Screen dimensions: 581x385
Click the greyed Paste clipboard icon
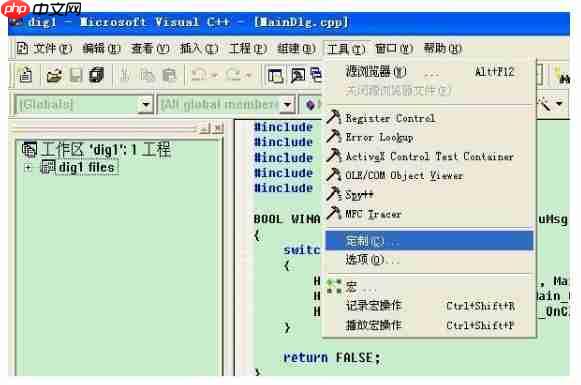tap(170, 76)
